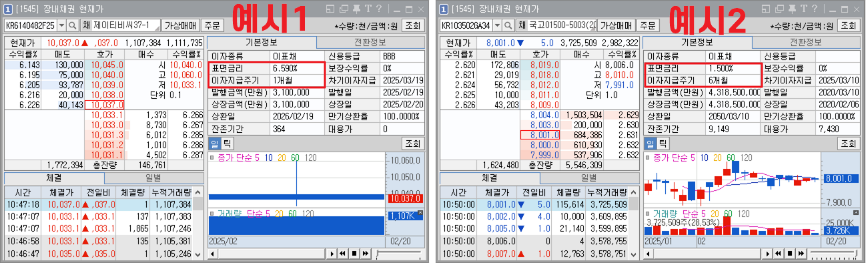This screenshot has height=263, width=868.
Task: Open help question mark in right window title bar
Action: pyautogui.click(x=815, y=9)
